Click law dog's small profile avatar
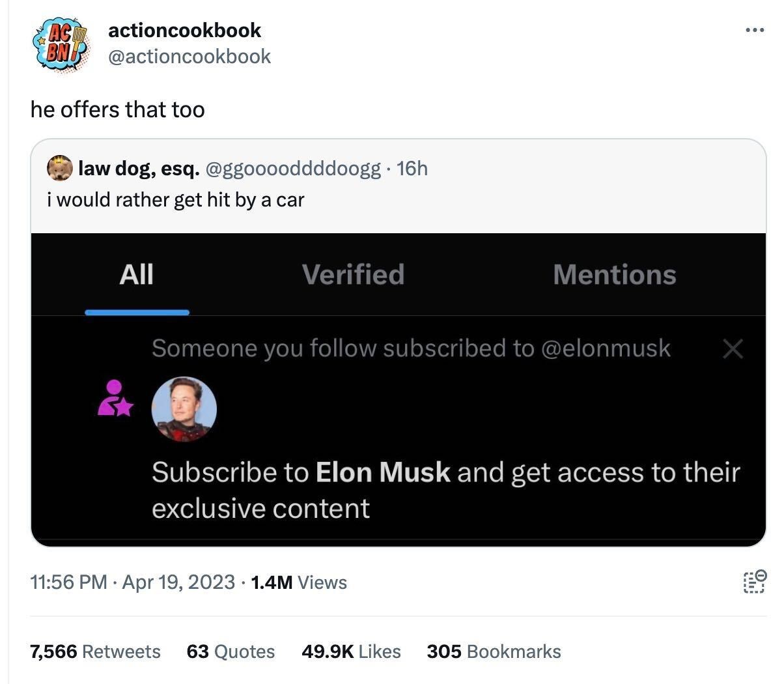Screen dimensions: 784x684 [60, 168]
